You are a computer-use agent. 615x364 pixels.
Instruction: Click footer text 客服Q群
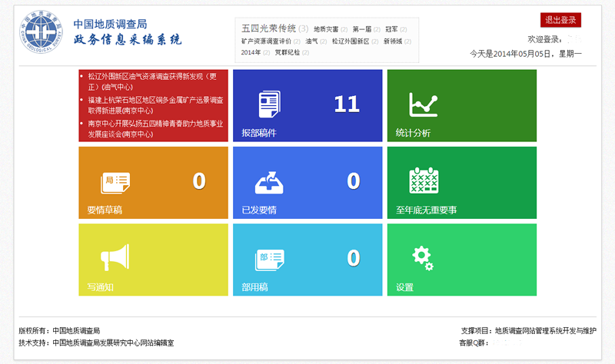[x=474, y=342]
